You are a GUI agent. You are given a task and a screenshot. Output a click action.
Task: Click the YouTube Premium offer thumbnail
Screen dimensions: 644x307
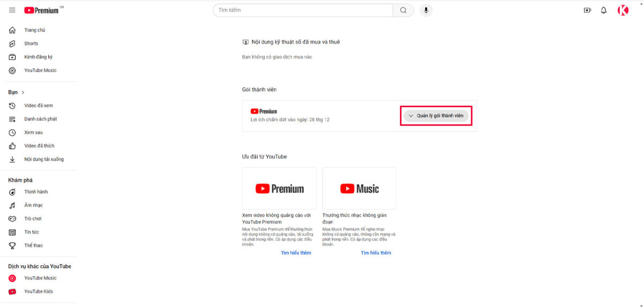click(x=279, y=188)
